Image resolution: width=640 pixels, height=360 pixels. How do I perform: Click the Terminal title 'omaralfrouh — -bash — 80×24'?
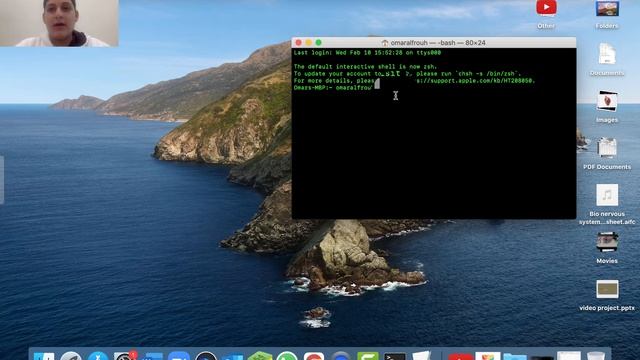[x=438, y=43]
